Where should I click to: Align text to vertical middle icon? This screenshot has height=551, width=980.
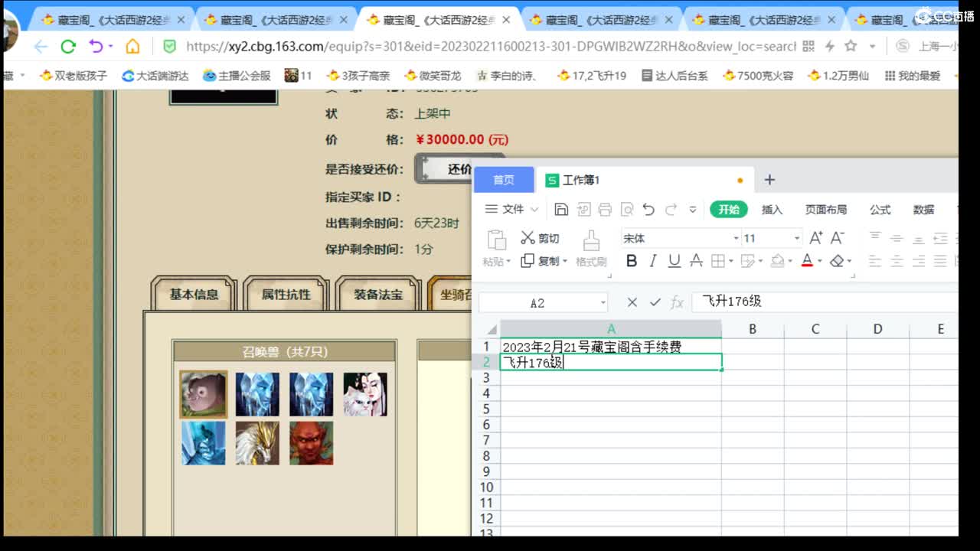[897, 238]
